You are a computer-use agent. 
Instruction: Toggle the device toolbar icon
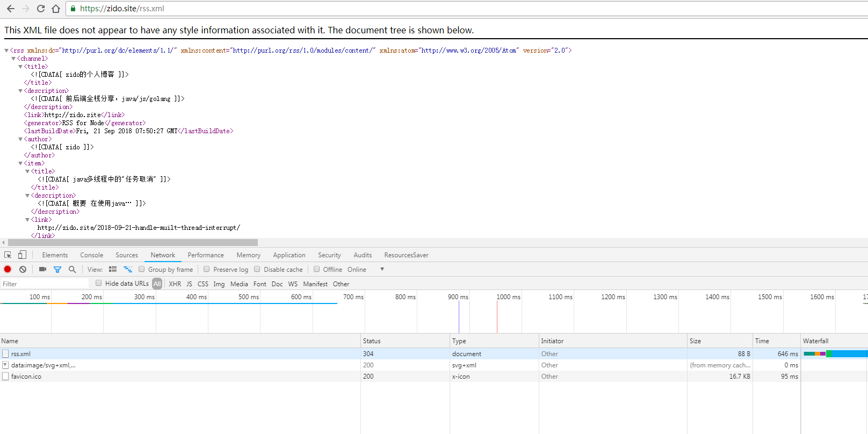22,255
